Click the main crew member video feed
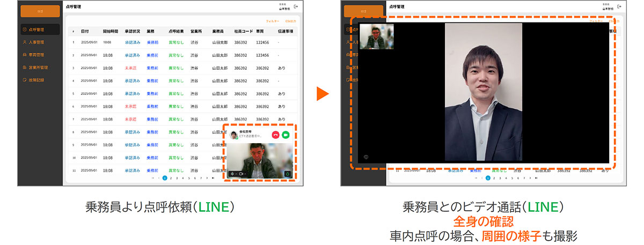The image size is (644, 245). [x=484, y=92]
